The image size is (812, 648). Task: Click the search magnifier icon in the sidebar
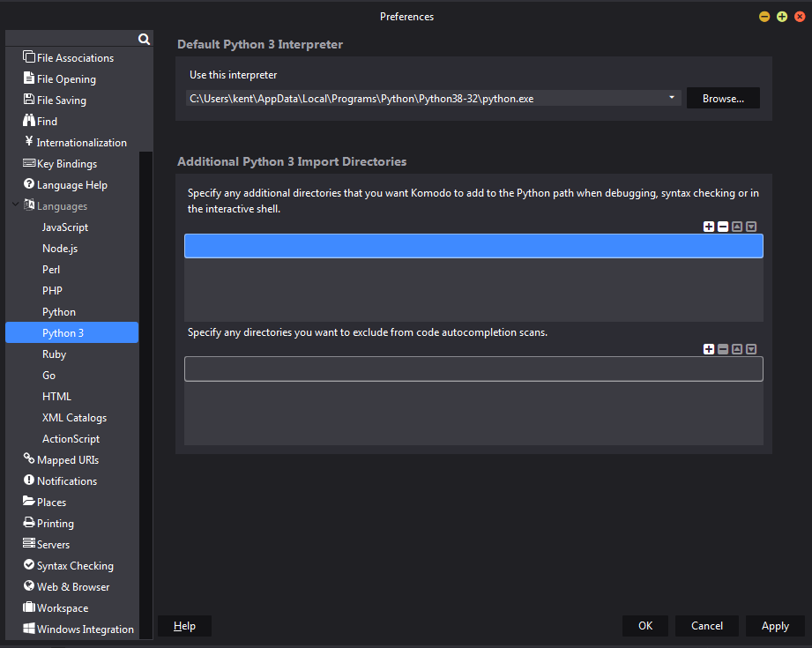point(144,39)
